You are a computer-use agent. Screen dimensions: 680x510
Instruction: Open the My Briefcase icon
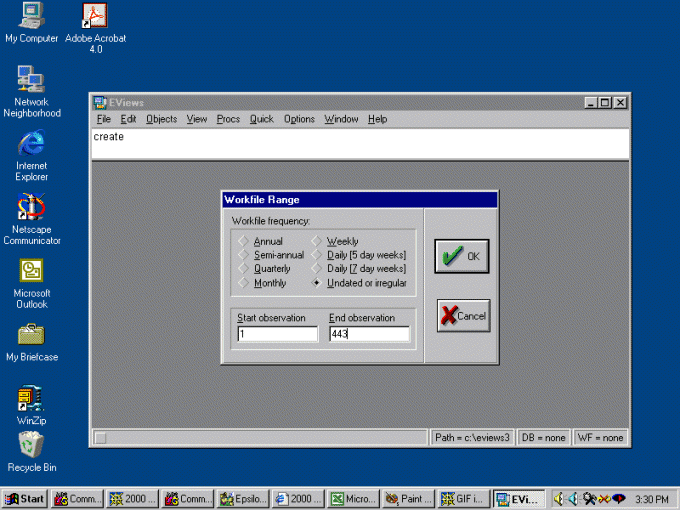click(x=31, y=335)
